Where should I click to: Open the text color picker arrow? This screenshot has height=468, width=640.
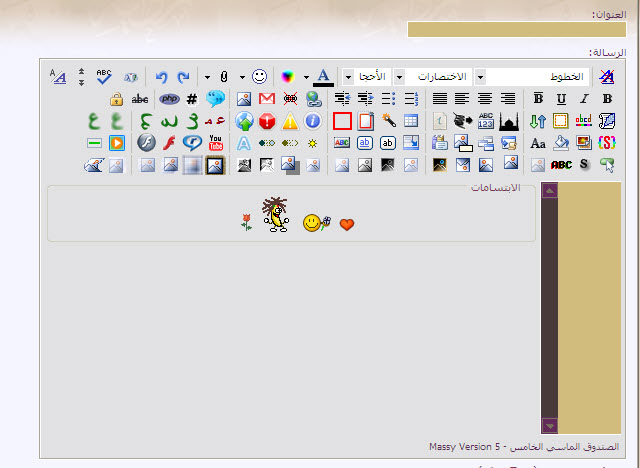click(306, 77)
